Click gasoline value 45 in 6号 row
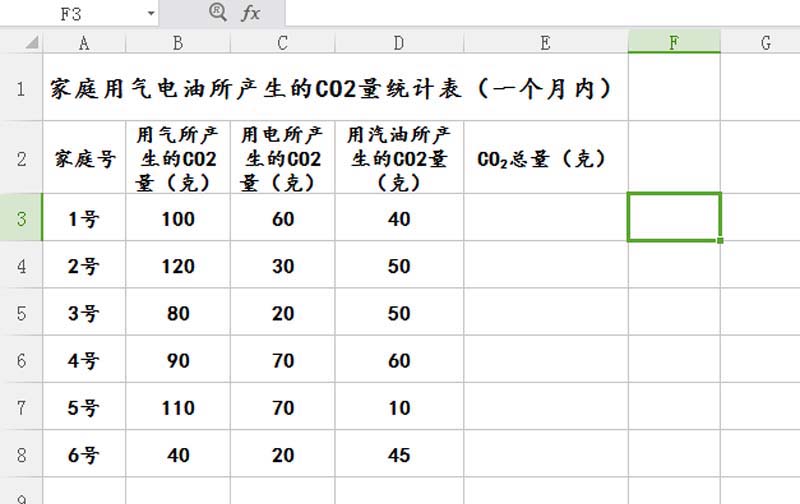Viewport: 800px width, 504px height. [399, 453]
